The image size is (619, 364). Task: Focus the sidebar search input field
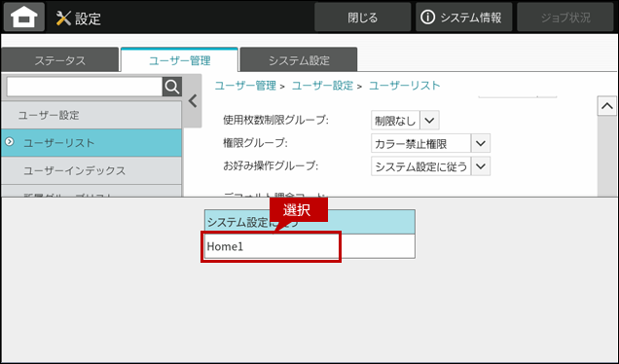[85, 87]
